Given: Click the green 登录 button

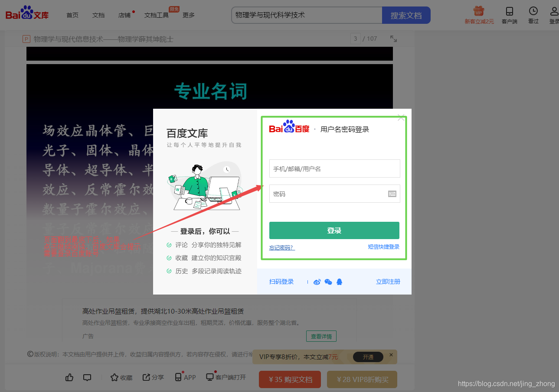Looking at the screenshot, I should [334, 230].
